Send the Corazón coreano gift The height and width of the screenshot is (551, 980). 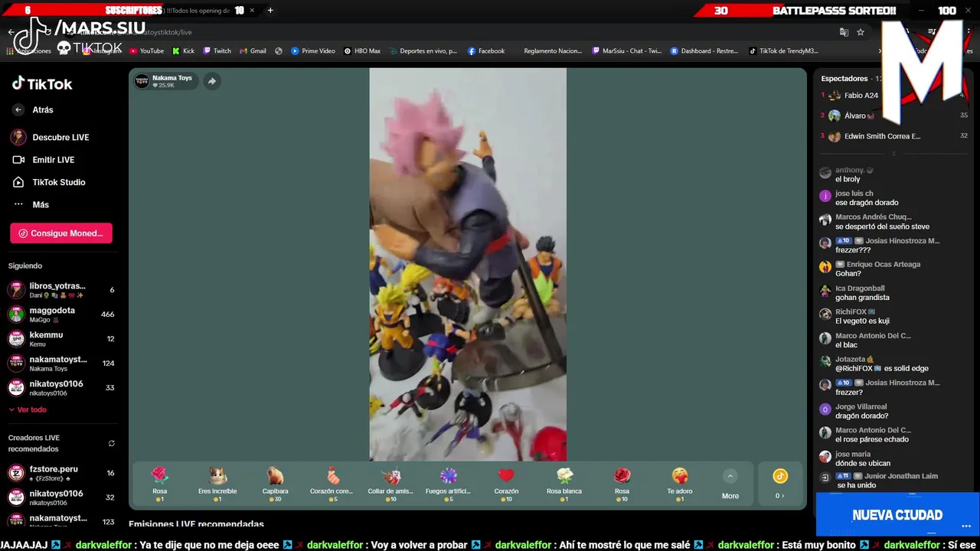[x=333, y=484]
